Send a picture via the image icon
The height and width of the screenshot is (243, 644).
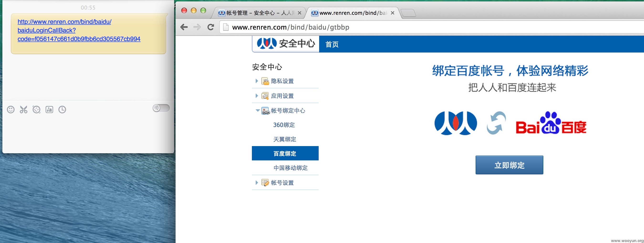[49, 110]
